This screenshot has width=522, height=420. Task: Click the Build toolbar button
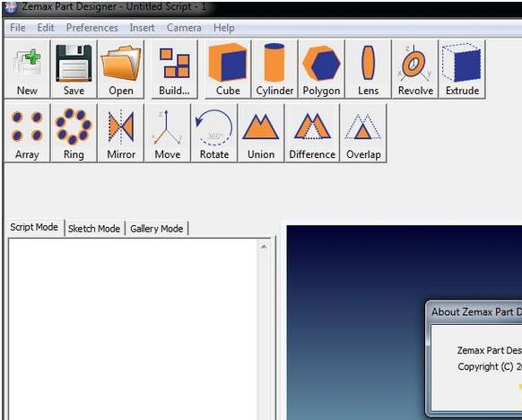(174, 69)
